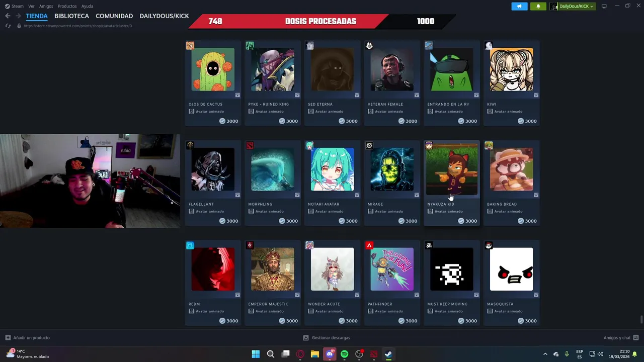Click the plus icon beside Añadir un producto

click(x=8, y=338)
